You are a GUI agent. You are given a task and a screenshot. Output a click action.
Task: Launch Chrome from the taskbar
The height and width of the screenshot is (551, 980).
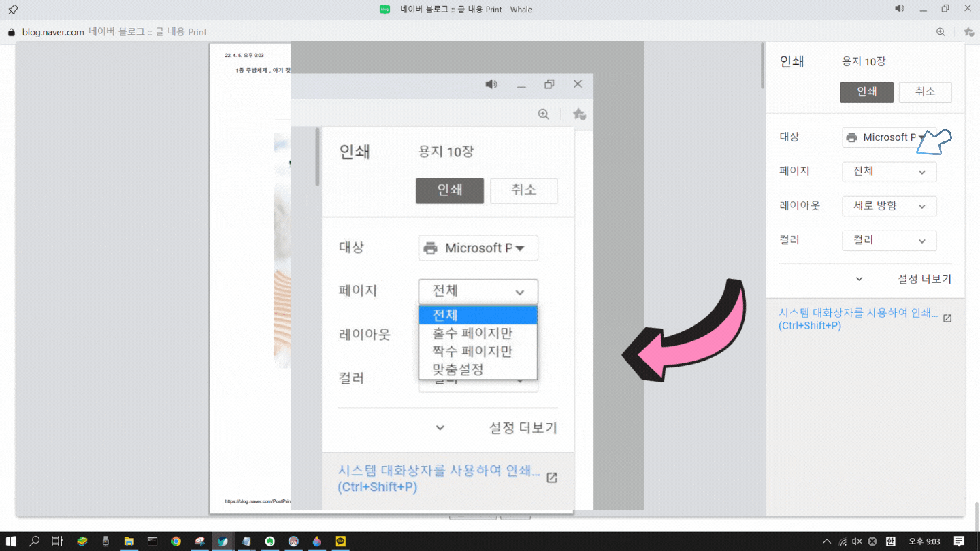pyautogui.click(x=176, y=541)
